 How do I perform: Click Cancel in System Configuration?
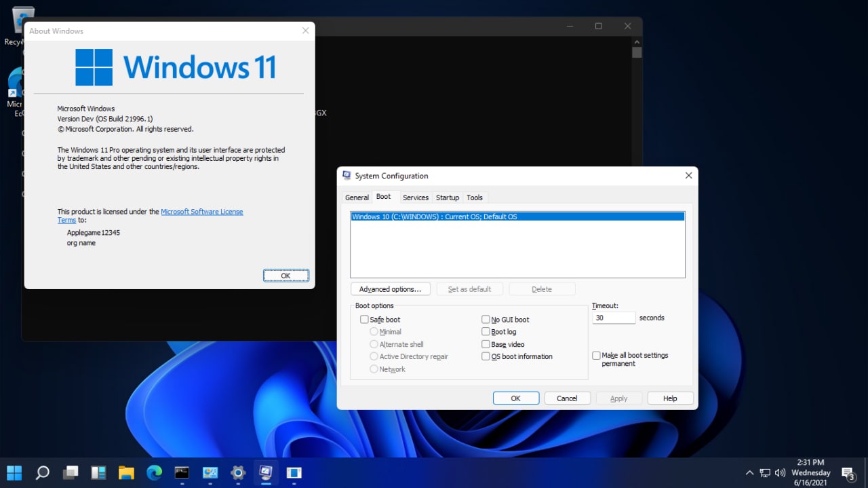click(x=568, y=398)
